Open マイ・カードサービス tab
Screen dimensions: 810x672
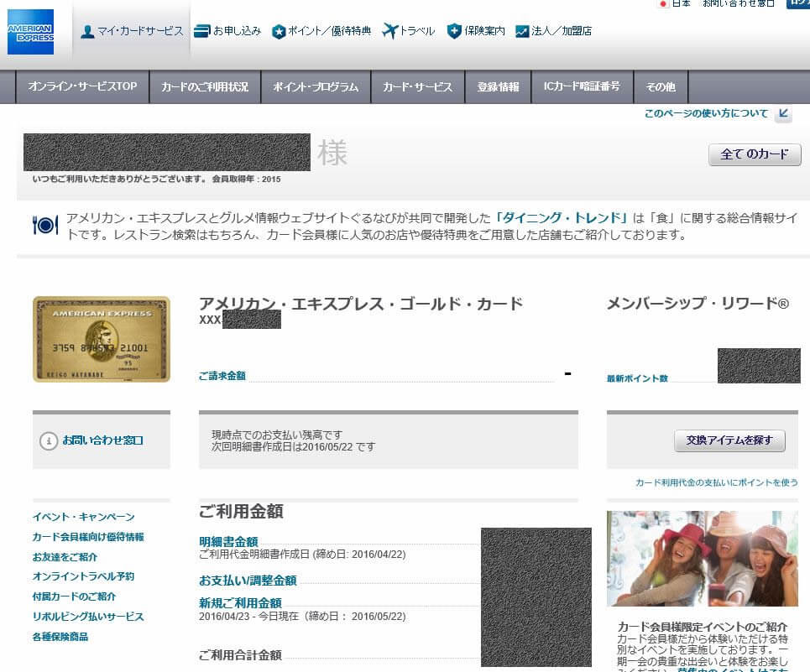tap(132, 32)
